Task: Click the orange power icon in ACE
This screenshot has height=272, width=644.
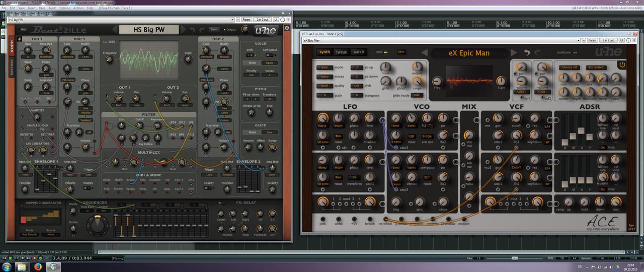Action: pos(622,64)
